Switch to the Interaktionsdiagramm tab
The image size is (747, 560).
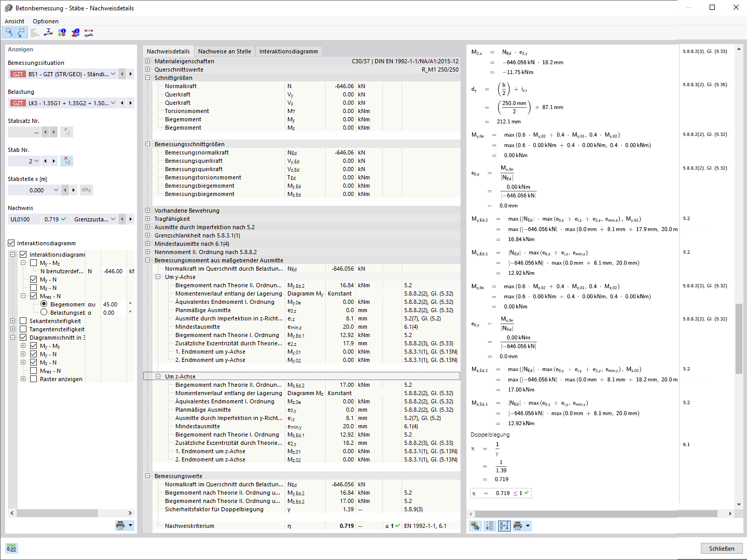(288, 51)
